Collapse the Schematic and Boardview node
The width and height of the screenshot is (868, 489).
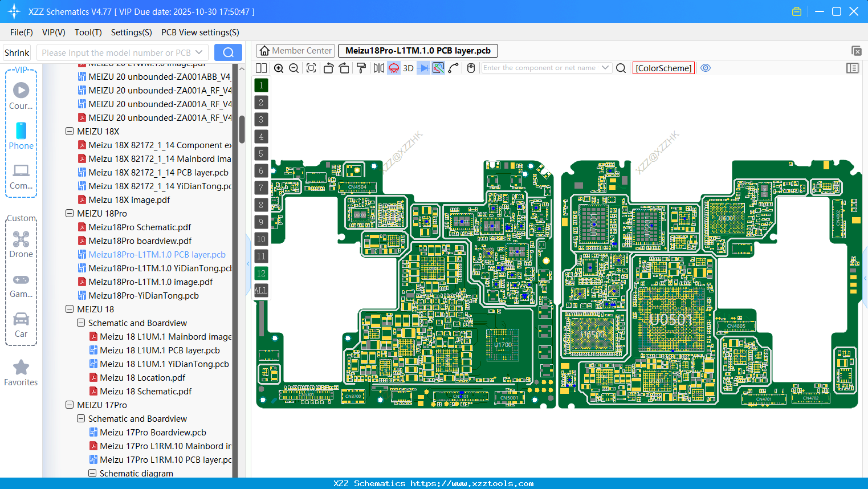pyautogui.click(x=80, y=323)
